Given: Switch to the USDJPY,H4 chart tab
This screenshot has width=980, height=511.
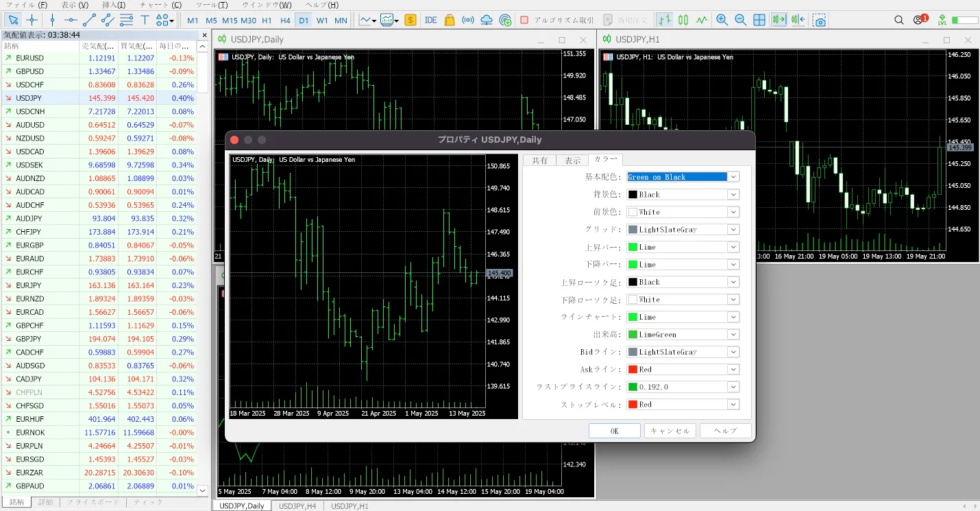Looking at the screenshot, I should 297,506.
